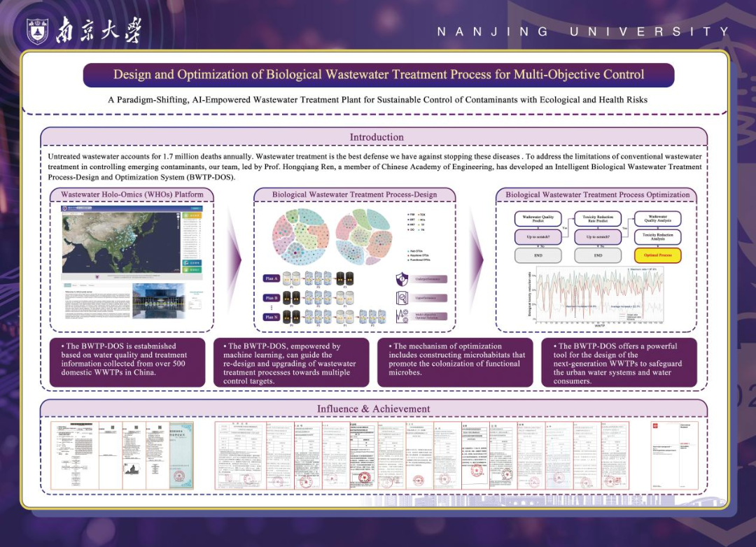The height and width of the screenshot is (547, 756).
Task: Click 'Up to scratch?' under Toxicity Reduction Rate Predict
Action: coord(598,236)
